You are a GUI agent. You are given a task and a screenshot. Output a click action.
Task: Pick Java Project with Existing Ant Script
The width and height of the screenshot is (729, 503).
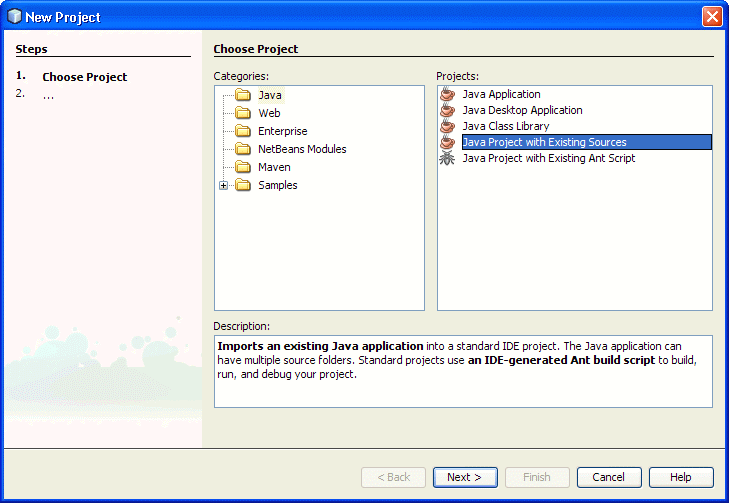pyautogui.click(x=549, y=158)
